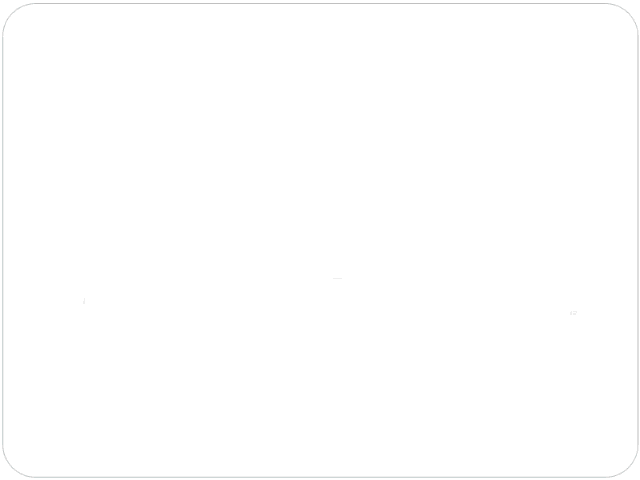
Task: Click the left edge of the rounded panel border
Action: [3, 240]
